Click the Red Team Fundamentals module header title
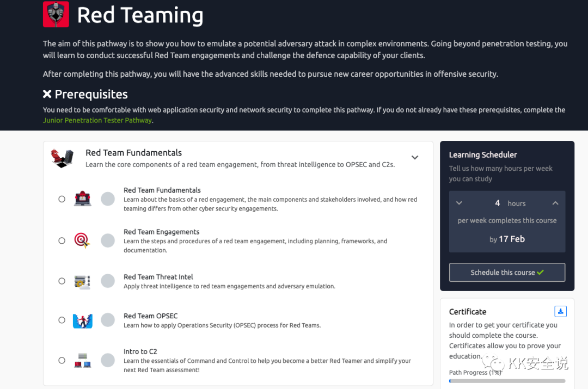Screen dimensions: 588x389 tap(133, 152)
